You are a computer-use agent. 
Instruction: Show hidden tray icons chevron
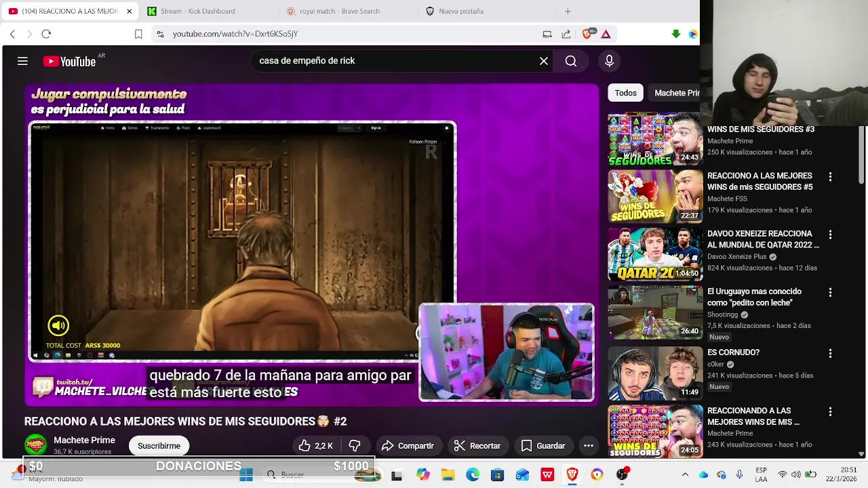tap(685, 475)
